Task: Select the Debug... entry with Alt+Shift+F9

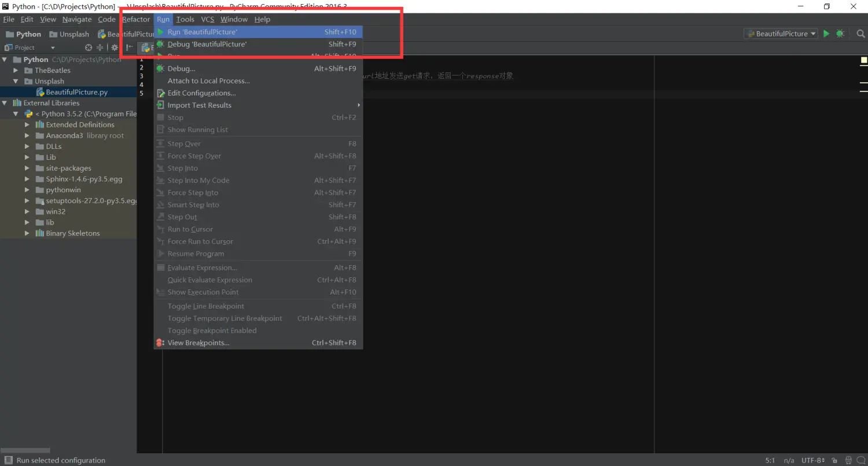Action: (258, 68)
